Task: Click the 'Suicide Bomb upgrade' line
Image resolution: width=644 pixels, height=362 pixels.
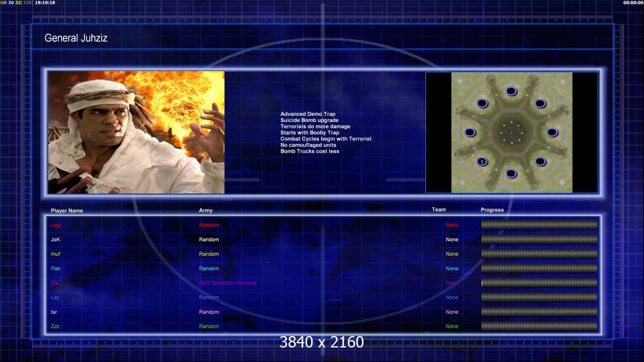Action: click(x=309, y=120)
